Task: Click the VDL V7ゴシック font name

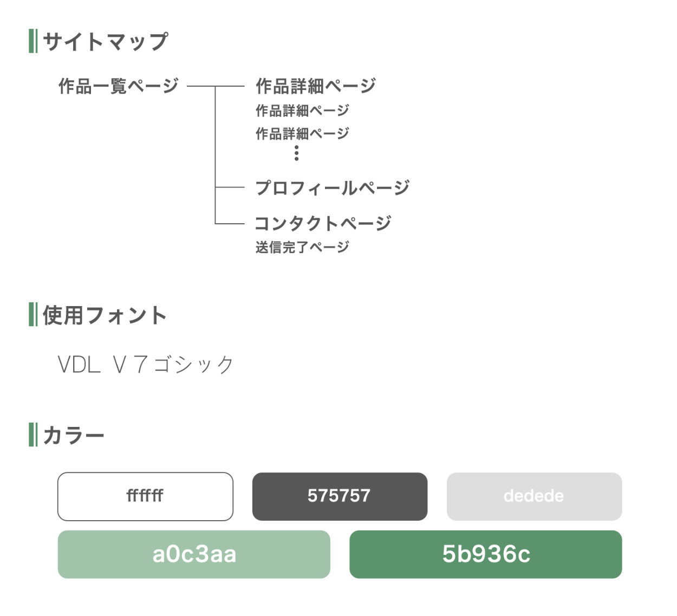Action: point(146,365)
